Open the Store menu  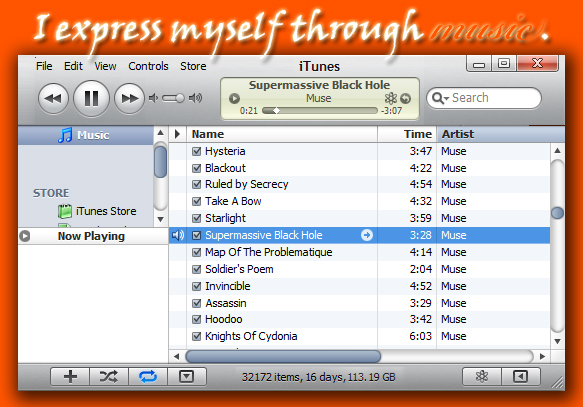pyautogui.click(x=193, y=66)
